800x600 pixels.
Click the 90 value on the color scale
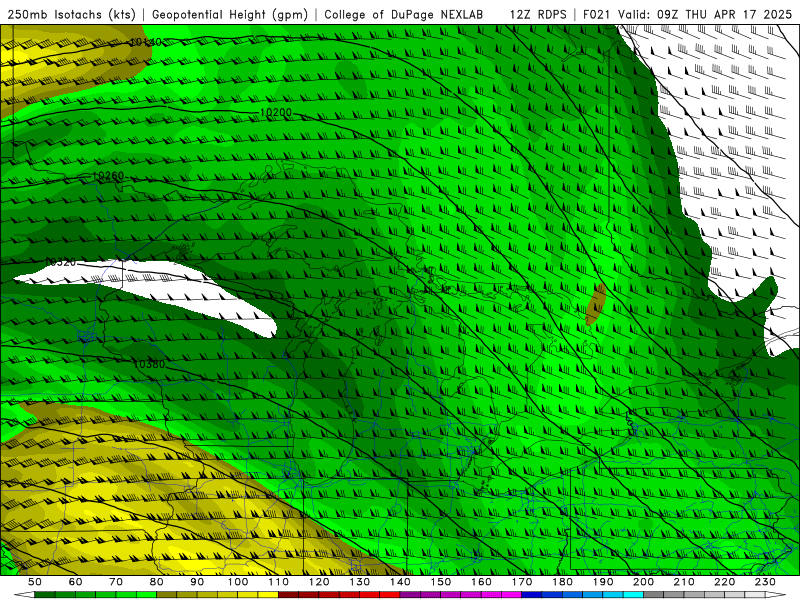(197, 582)
